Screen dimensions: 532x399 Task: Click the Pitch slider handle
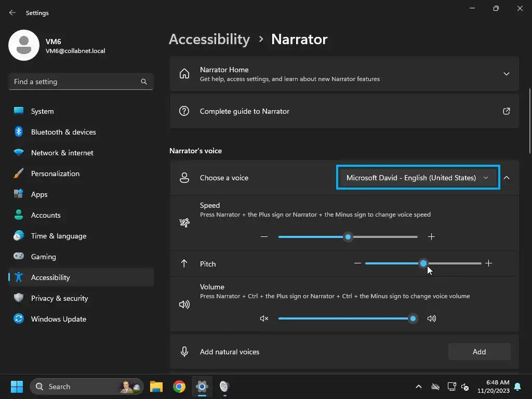click(423, 263)
